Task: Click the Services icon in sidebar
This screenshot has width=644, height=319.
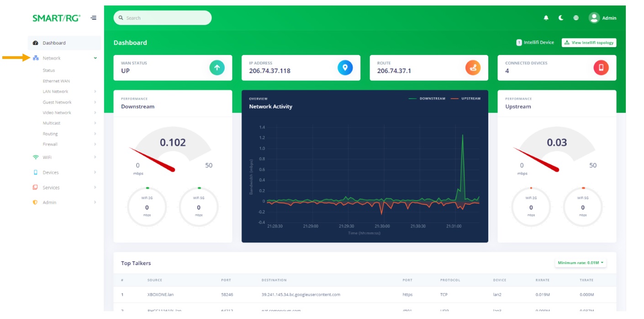Action: (35, 187)
